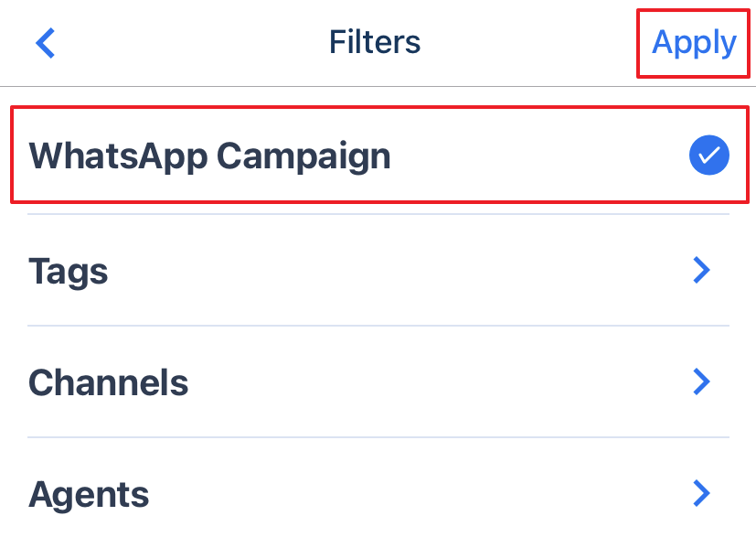Click the WhatsApp Campaign label text
The width and height of the screenshot is (756, 537).
click(x=209, y=156)
